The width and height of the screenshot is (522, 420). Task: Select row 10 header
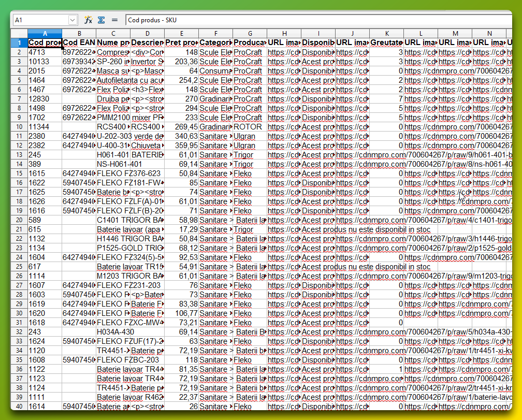click(19, 127)
